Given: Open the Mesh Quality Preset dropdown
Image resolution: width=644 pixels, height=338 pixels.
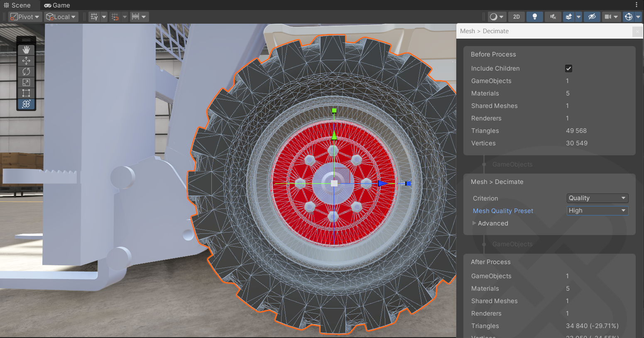Looking at the screenshot, I should coord(597,211).
